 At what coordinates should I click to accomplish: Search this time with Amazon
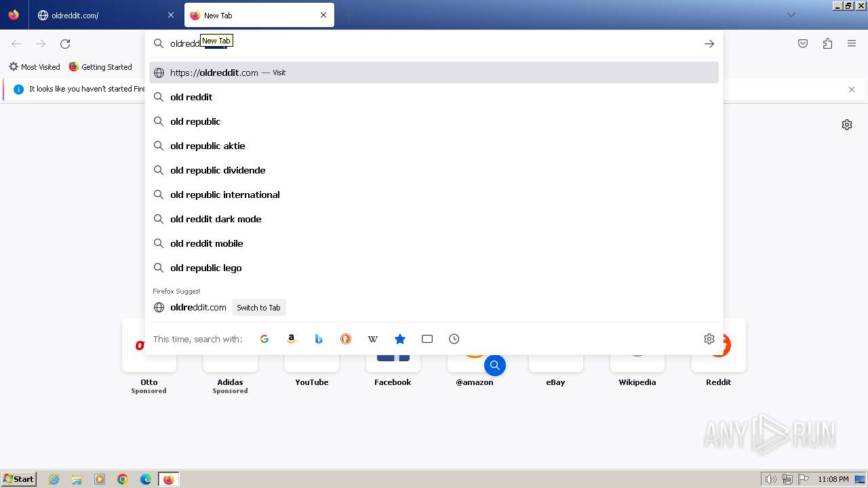coord(292,339)
